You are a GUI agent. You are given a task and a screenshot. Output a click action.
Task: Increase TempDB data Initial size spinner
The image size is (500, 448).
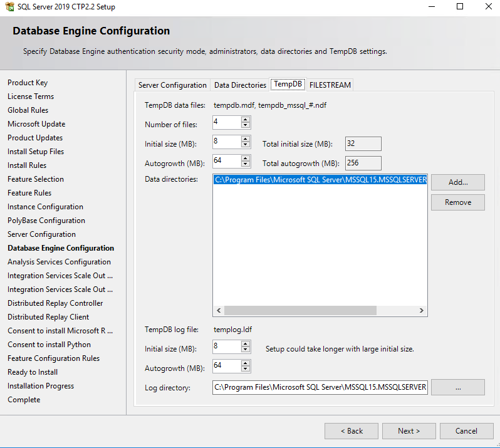point(245,139)
